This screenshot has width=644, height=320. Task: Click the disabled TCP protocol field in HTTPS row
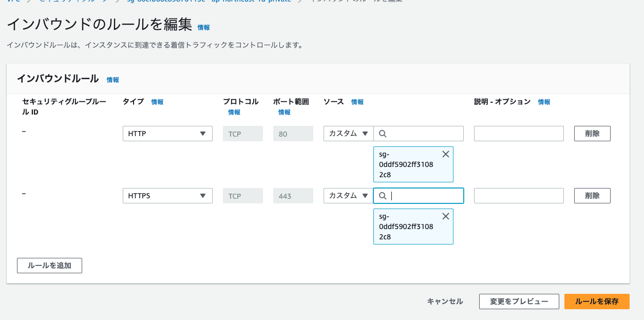(x=243, y=196)
